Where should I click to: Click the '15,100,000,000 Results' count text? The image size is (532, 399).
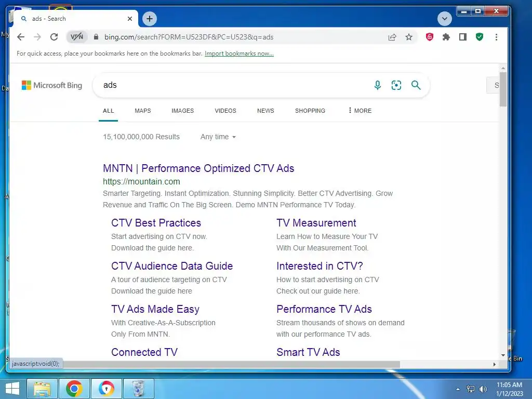tap(141, 137)
